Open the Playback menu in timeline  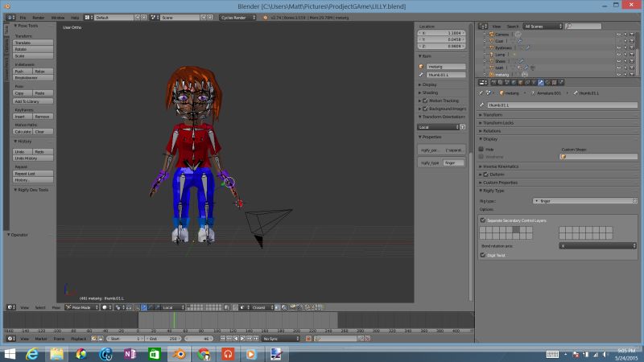(78, 339)
